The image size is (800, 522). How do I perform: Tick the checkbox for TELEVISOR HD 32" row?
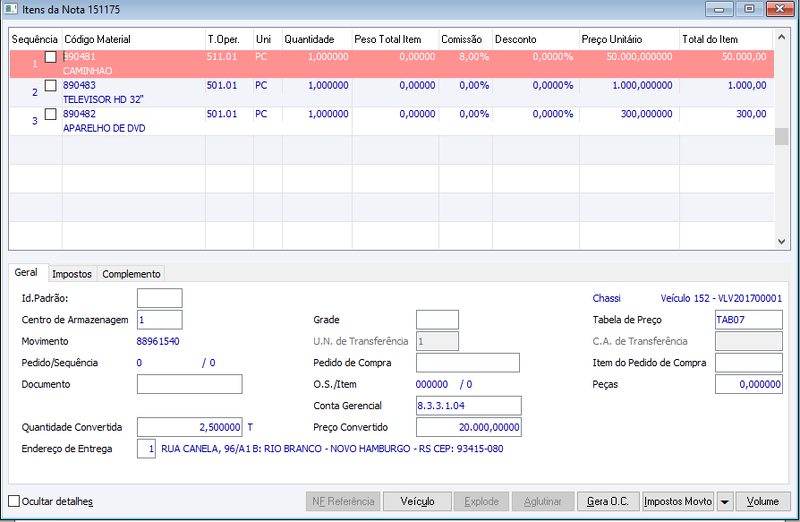[x=51, y=85]
